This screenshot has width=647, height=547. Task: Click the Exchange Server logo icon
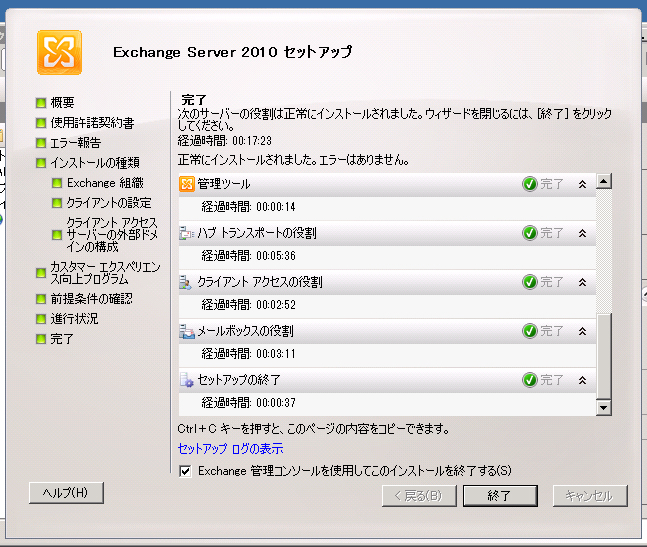click(59, 52)
